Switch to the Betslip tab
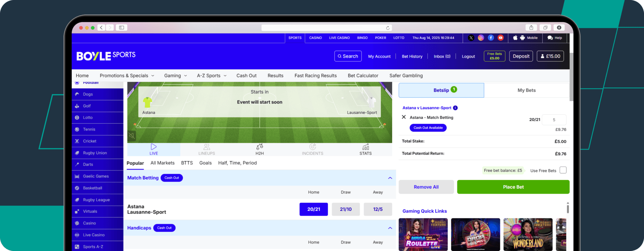Image resolution: width=644 pixels, height=251 pixels. (441, 90)
